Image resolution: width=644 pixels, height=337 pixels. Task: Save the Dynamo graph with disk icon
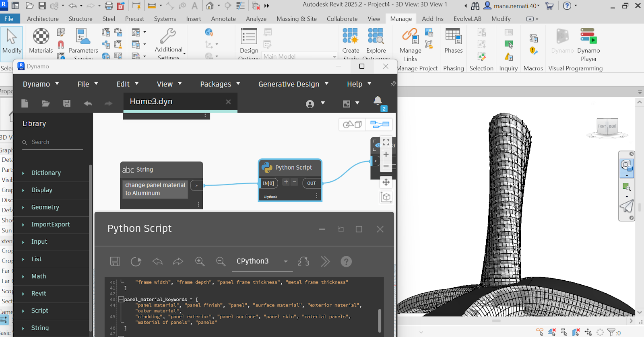click(x=67, y=103)
